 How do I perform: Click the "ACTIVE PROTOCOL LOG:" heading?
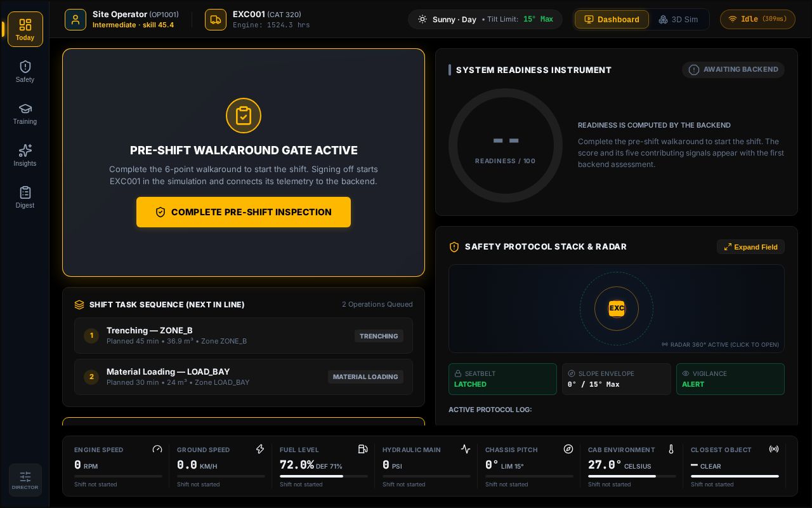point(490,410)
